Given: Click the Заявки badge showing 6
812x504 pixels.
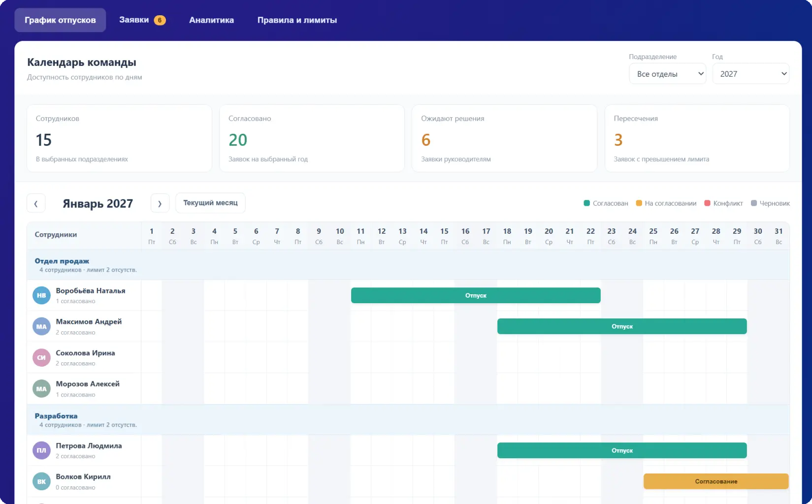Looking at the screenshot, I should pos(160,20).
